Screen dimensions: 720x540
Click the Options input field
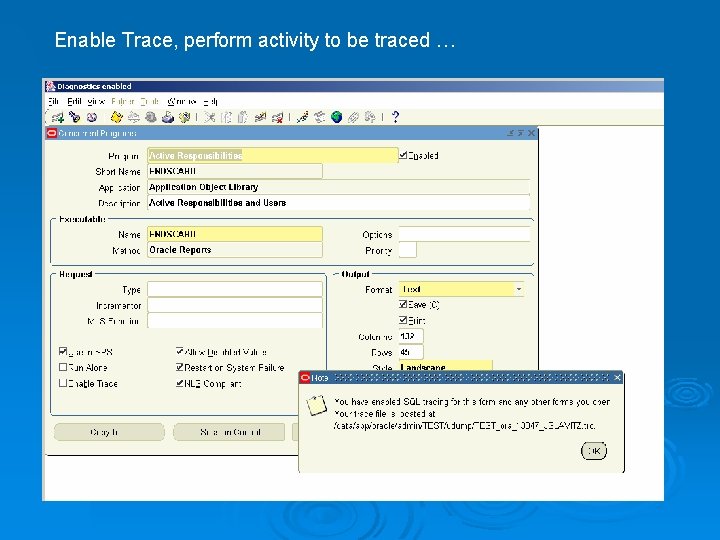(464, 234)
